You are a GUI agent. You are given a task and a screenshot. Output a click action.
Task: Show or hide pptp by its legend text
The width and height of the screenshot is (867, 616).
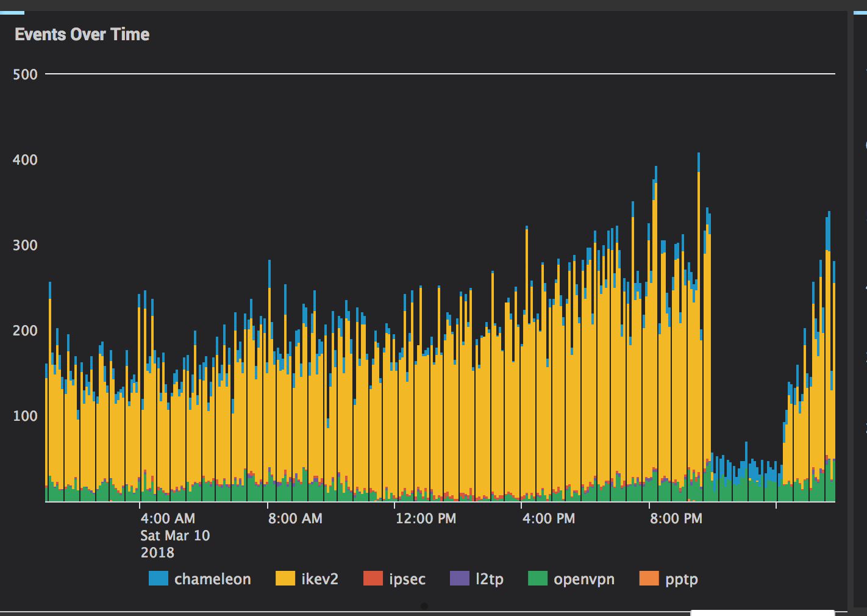click(x=681, y=579)
